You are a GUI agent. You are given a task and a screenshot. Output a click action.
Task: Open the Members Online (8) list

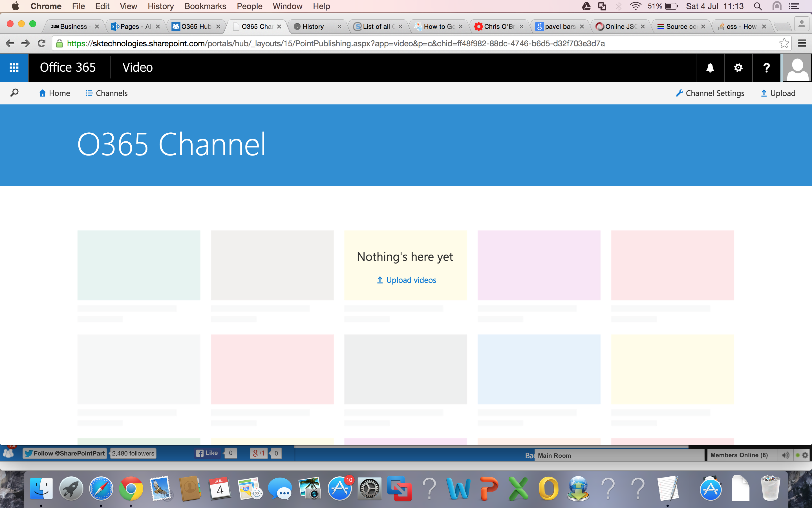742,455
